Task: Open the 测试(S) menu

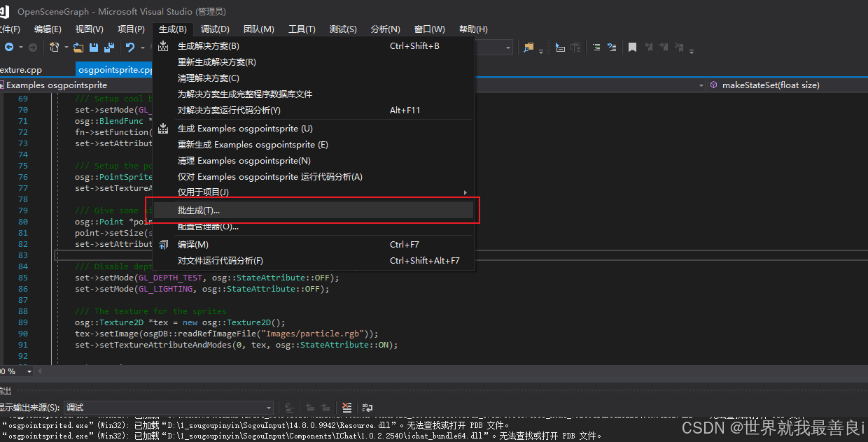Action: coord(343,29)
